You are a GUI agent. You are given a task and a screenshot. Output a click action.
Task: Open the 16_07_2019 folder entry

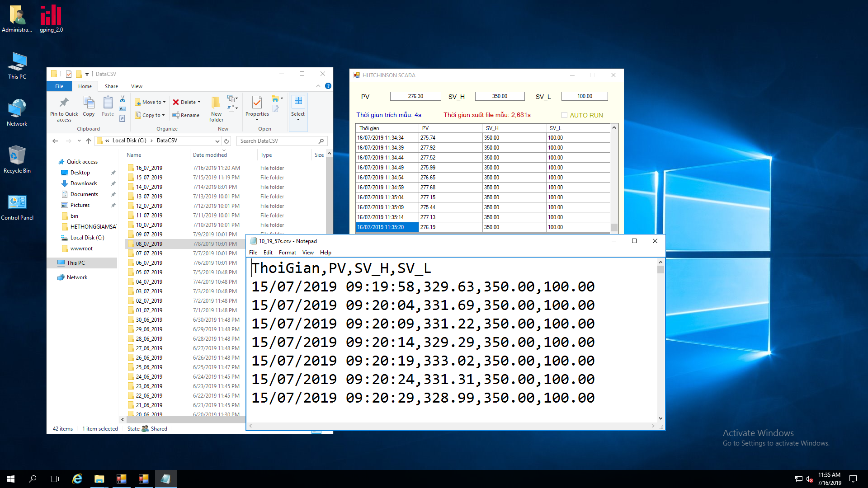[x=149, y=168]
